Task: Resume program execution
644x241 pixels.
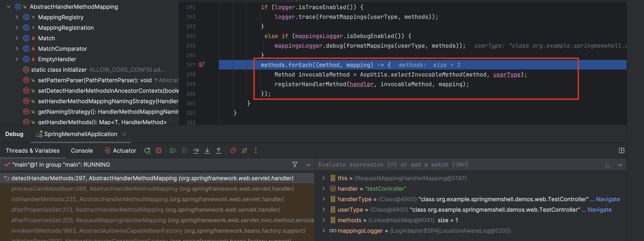Action: [x=173, y=150]
